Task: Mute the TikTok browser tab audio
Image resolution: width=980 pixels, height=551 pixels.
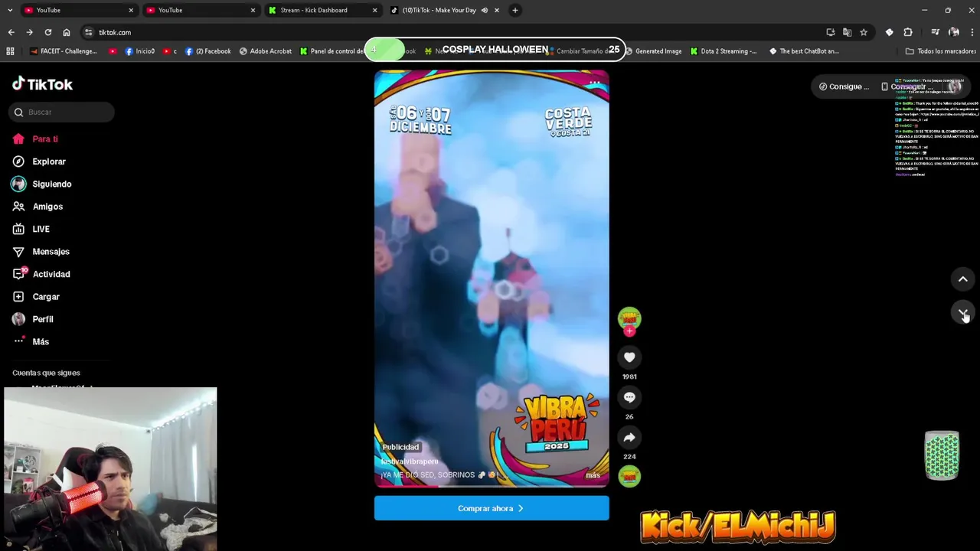Action: [x=485, y=10]
